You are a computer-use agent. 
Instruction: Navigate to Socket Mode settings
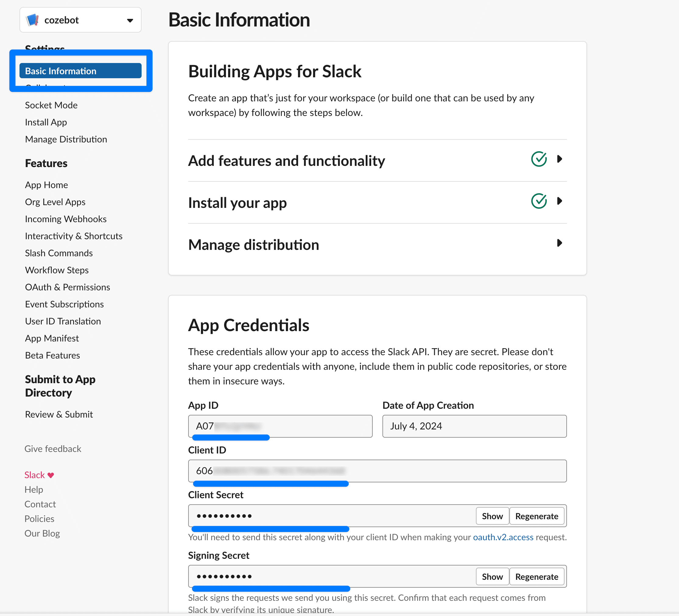(51, 105)
